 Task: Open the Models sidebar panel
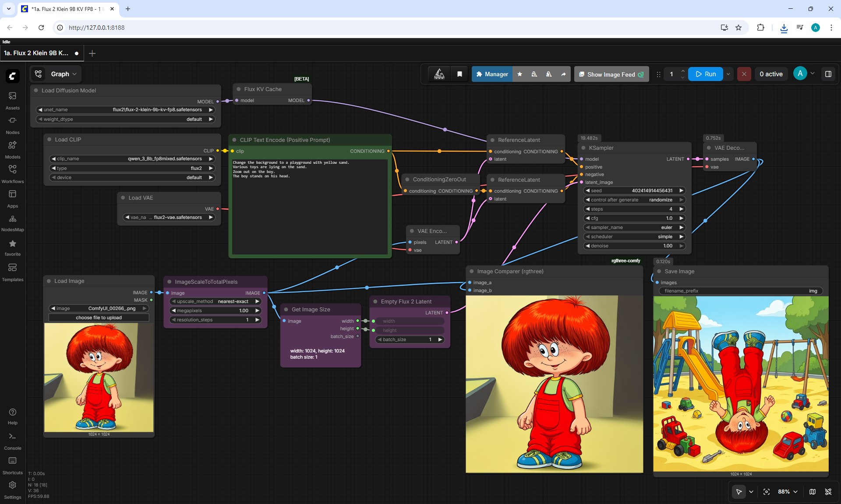click(12, 150)
